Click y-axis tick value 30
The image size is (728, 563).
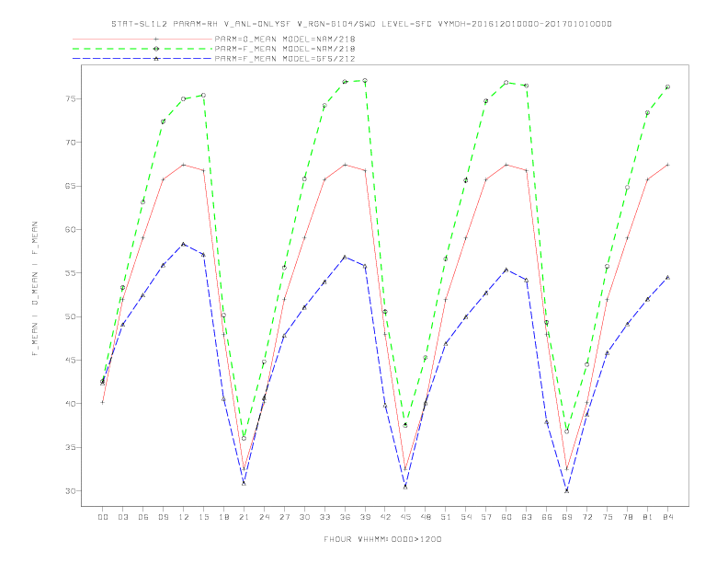[70, 491]
